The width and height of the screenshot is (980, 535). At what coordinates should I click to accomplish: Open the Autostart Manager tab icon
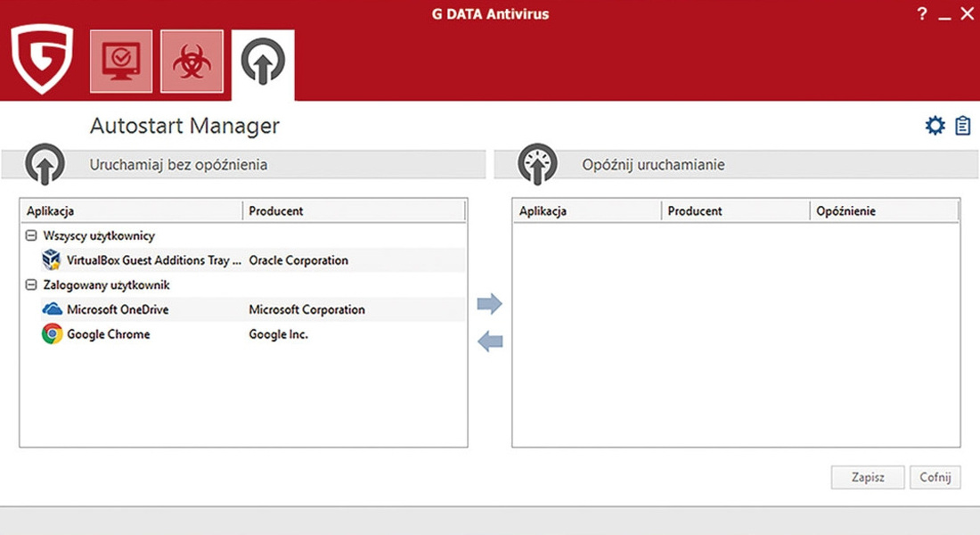(x=262, y=62)
